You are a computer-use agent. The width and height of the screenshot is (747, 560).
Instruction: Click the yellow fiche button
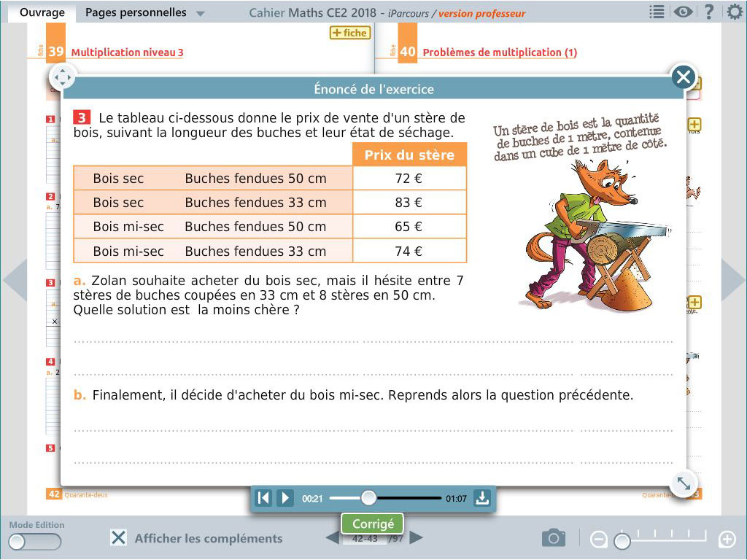pyautogui.click(x=349, y=33)
